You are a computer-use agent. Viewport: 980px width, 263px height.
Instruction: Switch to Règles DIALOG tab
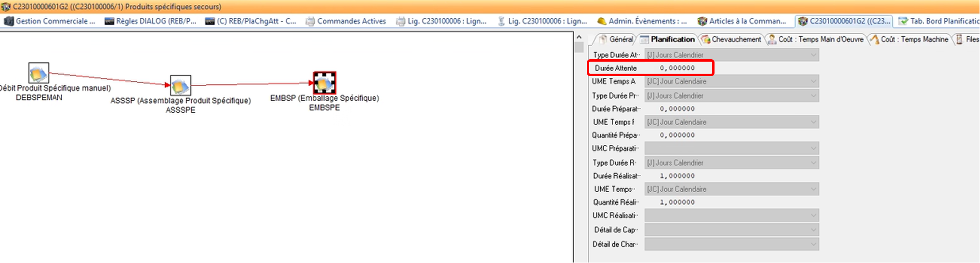click(x=151, y=21)
